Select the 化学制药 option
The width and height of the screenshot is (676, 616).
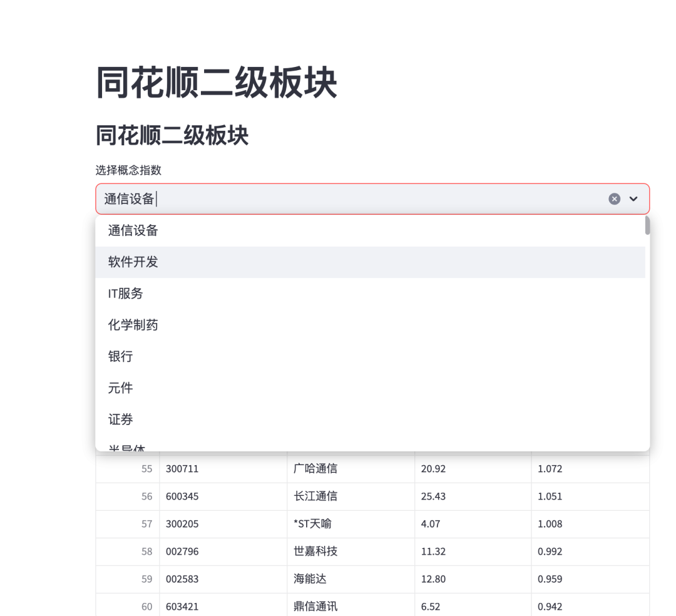371,325
